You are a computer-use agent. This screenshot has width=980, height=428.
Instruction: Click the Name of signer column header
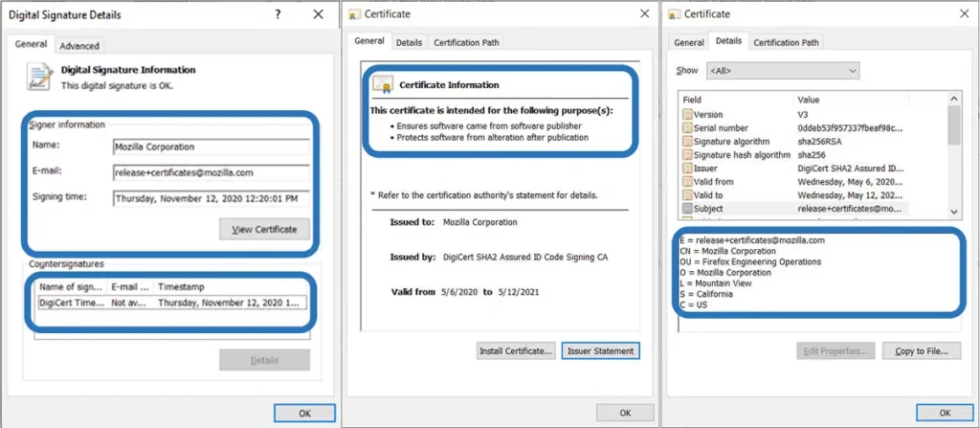[71, 286]
